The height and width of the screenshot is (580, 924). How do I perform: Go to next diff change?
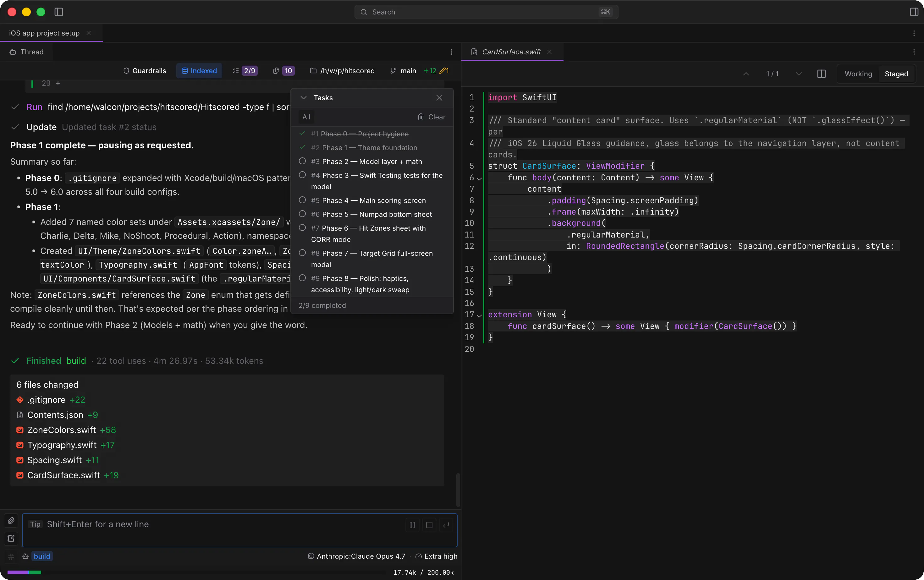tap(799, 74)
